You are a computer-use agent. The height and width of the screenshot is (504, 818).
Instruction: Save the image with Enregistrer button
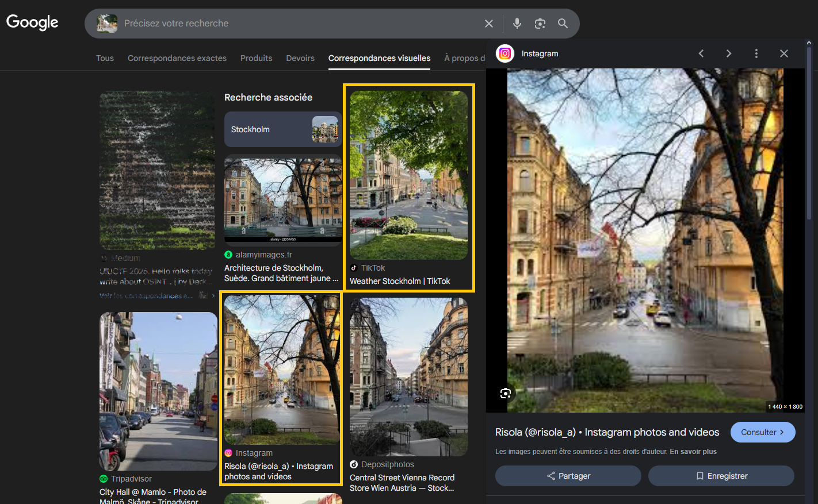coord(721,476)
